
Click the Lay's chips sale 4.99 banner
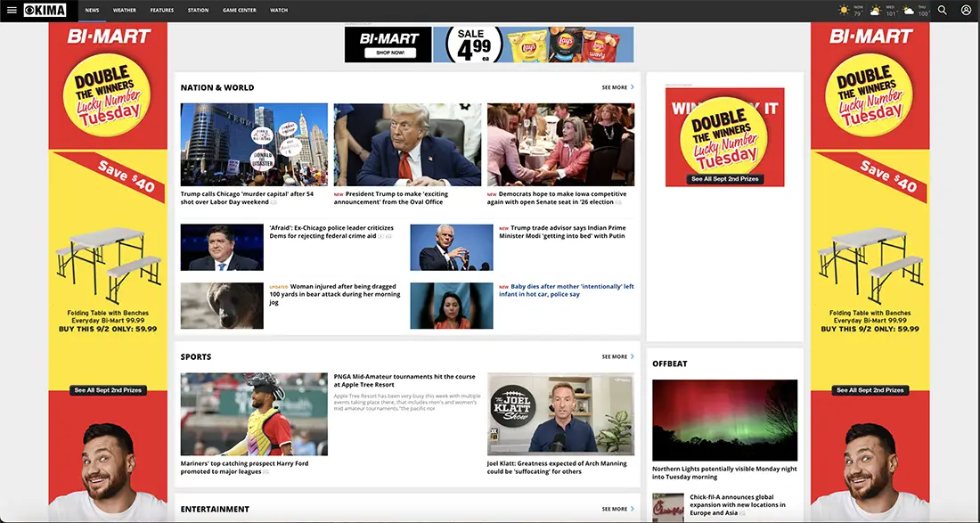(x=533, y=45)
